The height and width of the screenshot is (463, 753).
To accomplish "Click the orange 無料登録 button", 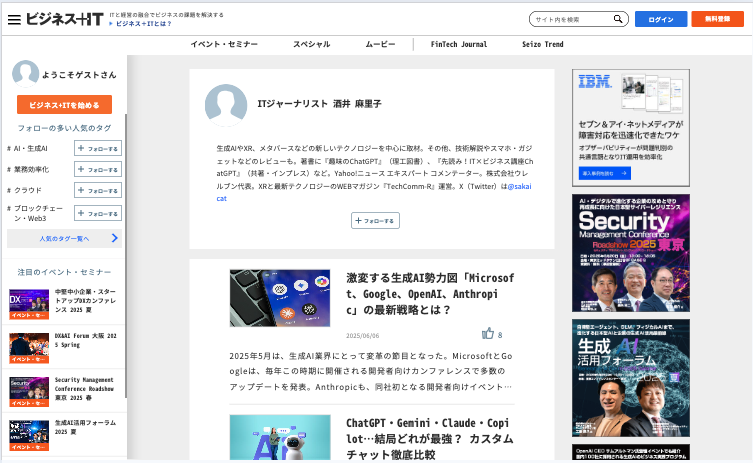I will click(x=717, y=19).
